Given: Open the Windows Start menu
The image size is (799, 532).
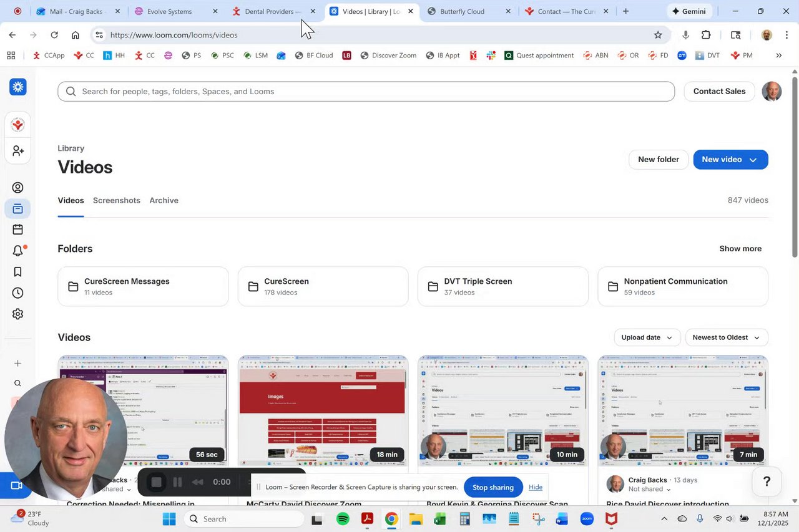Looking at the screenshot, I should 169,519.
